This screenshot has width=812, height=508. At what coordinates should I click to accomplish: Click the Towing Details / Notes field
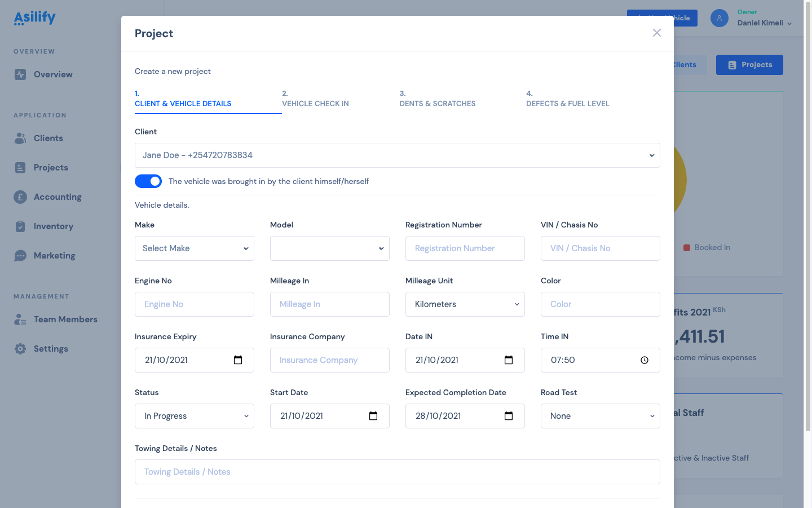[397, 472]
